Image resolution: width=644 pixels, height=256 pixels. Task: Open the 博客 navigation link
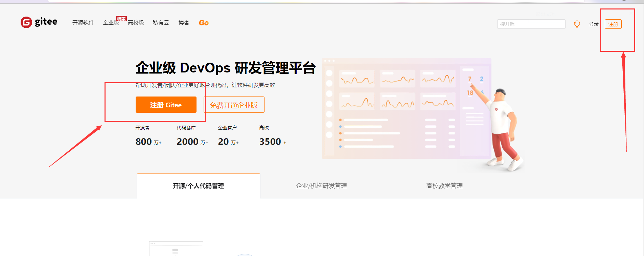tap(184, 23)
